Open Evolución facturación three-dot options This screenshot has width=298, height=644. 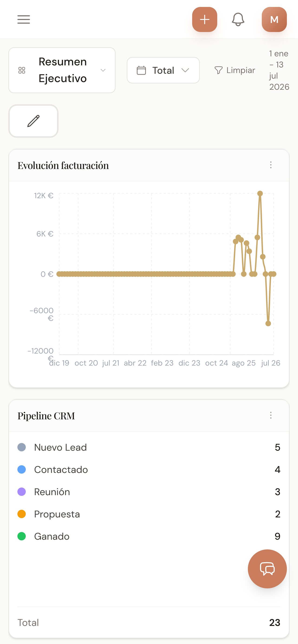click(271, 165)
